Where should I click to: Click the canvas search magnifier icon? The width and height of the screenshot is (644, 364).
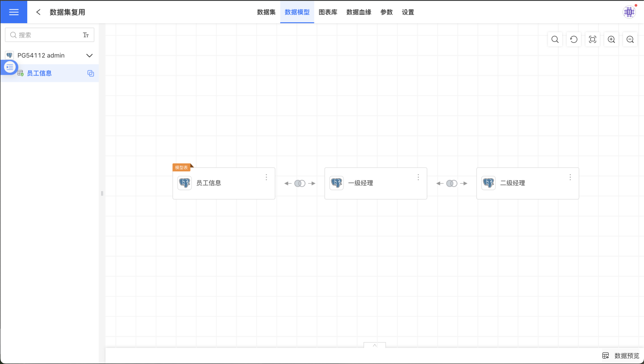coord(555,39)
